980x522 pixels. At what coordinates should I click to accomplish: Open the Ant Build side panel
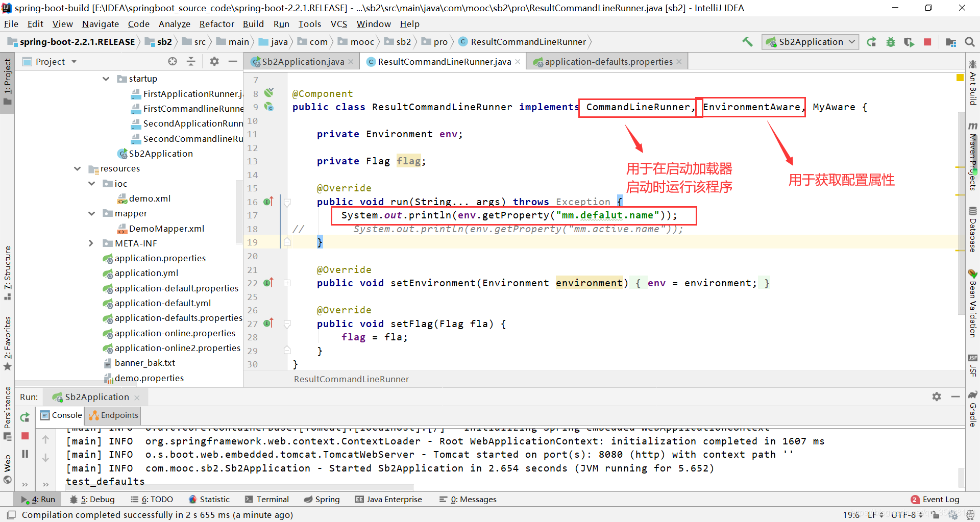point(973,82)
